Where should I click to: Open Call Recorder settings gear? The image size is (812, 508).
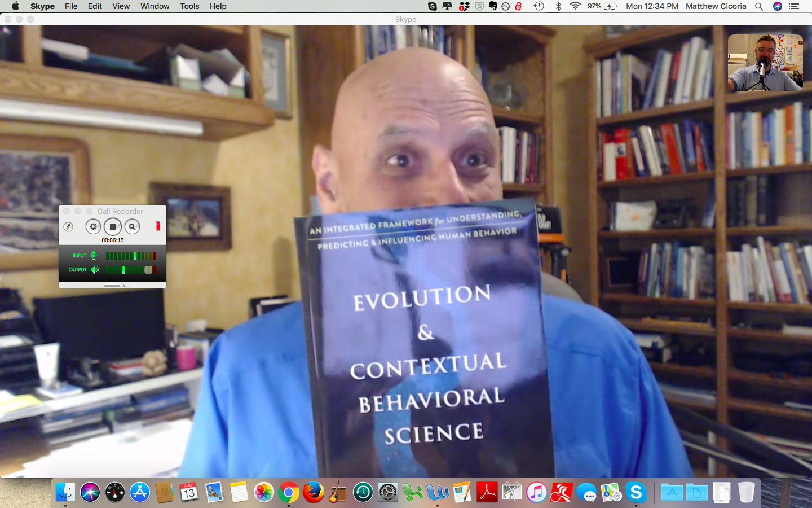pyautogui.click(x=93, y=226)
